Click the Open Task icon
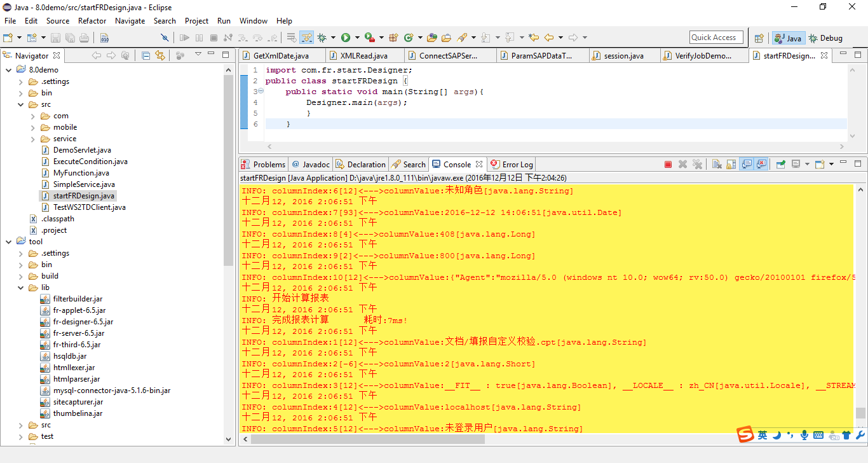 pyautogui.click(x=447, y=38)
